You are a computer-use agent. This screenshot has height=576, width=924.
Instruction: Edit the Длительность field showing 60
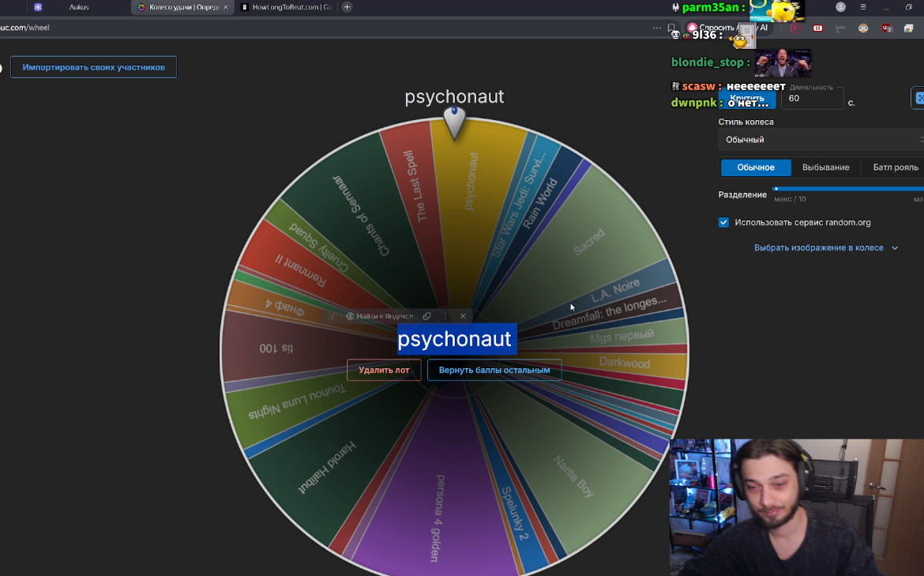pyautogui.click(x=812, y=99)
